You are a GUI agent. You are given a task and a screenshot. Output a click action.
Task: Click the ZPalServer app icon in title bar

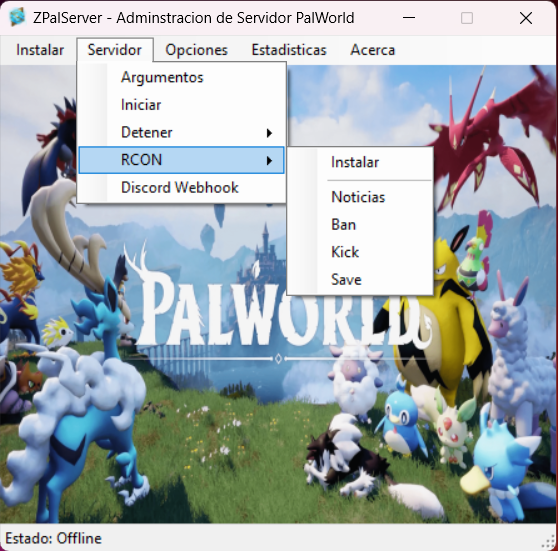pyautogui.click(x=17, y=17)
